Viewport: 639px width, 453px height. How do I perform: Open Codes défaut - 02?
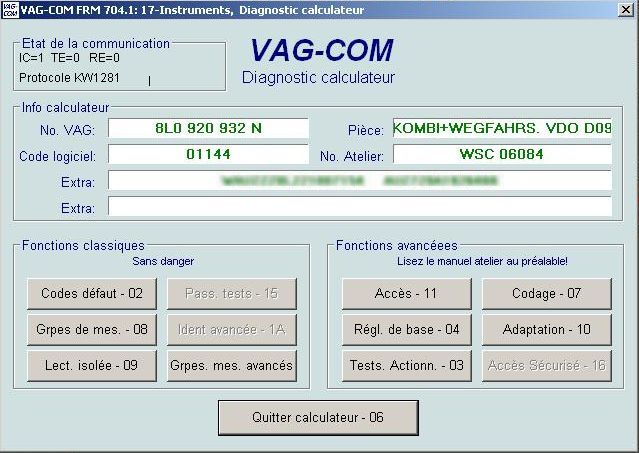pos(92,294)
